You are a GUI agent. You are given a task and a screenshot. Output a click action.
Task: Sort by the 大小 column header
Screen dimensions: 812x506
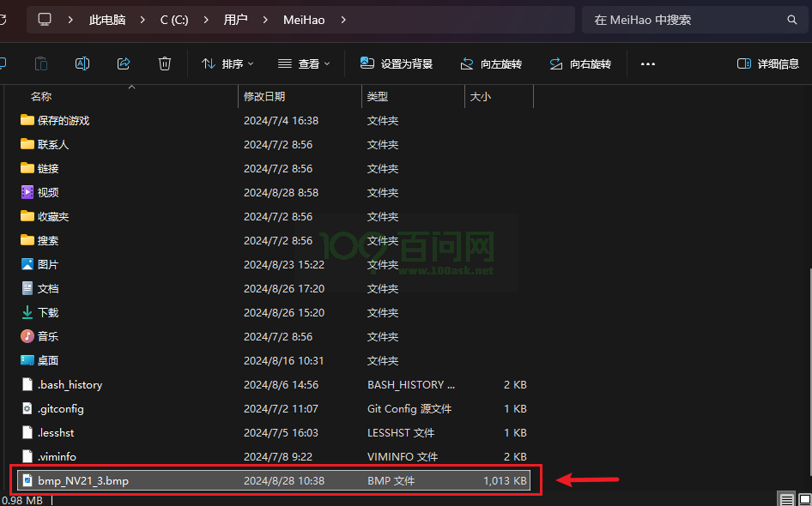481,97
